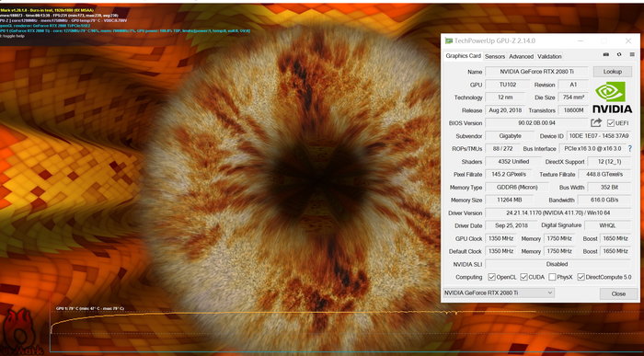Click the FurMark toggle help text line
The width and height of the screenshot is (644, 356).
pos(12,36)
